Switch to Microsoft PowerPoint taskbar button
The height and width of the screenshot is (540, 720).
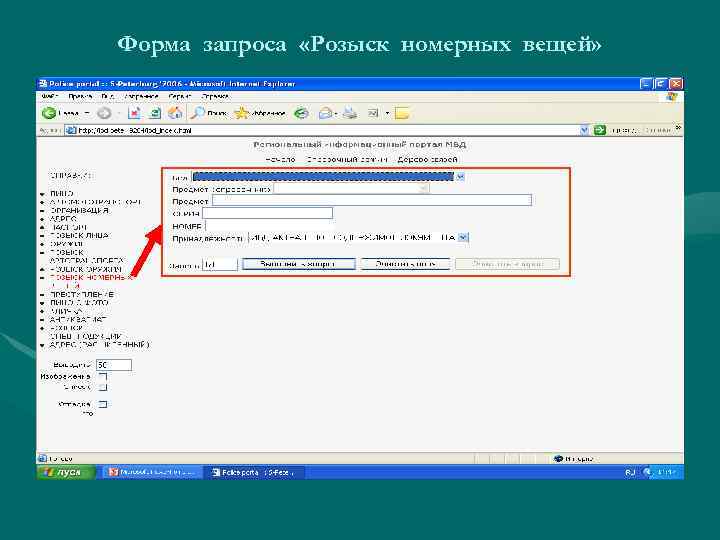pos(152,472)
